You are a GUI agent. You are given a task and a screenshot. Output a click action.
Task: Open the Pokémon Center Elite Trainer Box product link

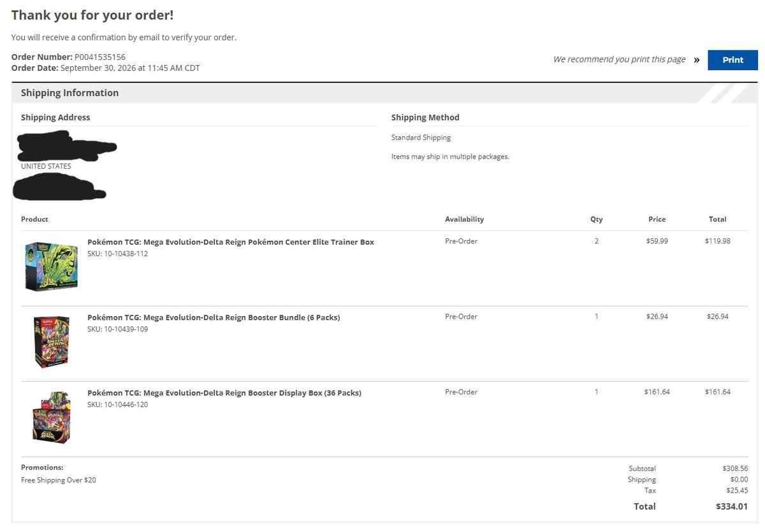(x=231, y=242)
